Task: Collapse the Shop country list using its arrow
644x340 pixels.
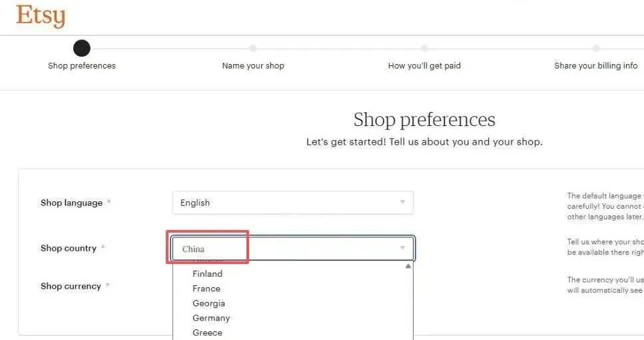Action: point(402,249)
